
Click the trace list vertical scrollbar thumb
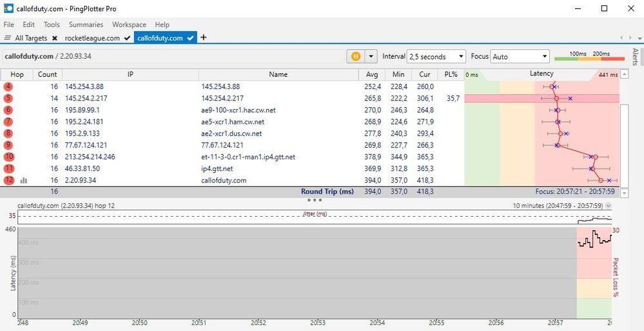(624, 145)
